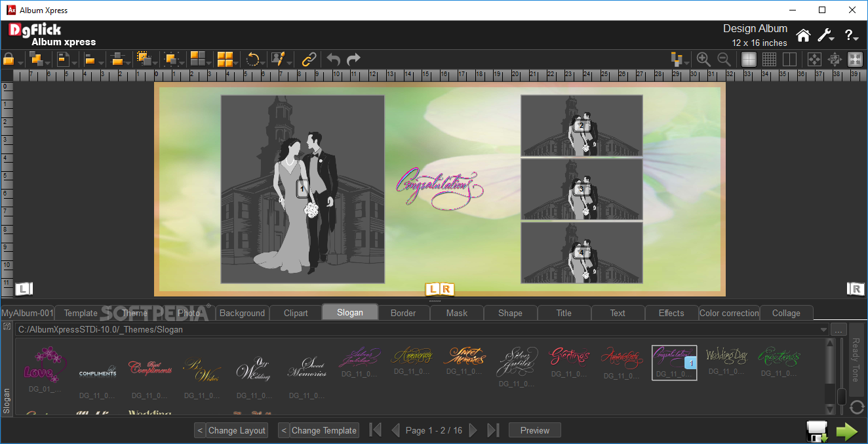Click the arrange order icon
This screenshot has height=444, width=868.
click(x=37, y=59)
